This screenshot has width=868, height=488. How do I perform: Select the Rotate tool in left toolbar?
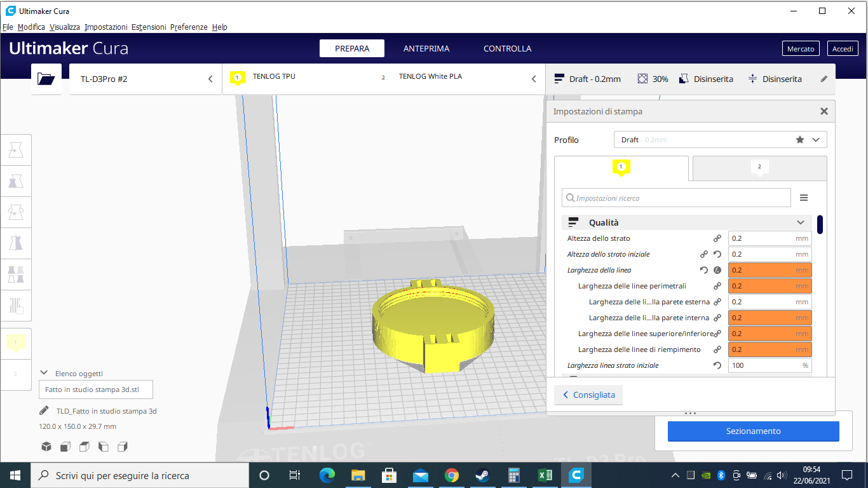click(x=16, y=212)
